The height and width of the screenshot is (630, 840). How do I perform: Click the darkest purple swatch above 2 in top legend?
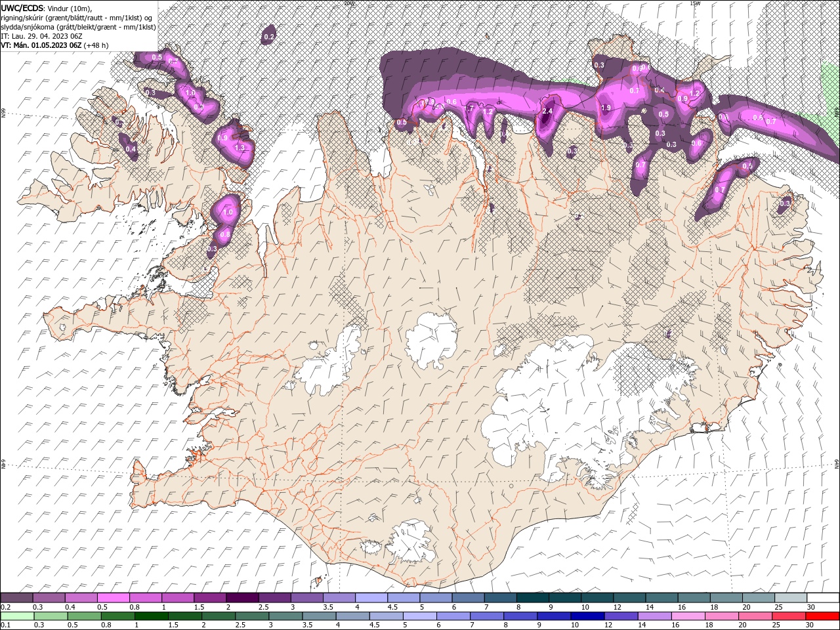click(242, 598)
